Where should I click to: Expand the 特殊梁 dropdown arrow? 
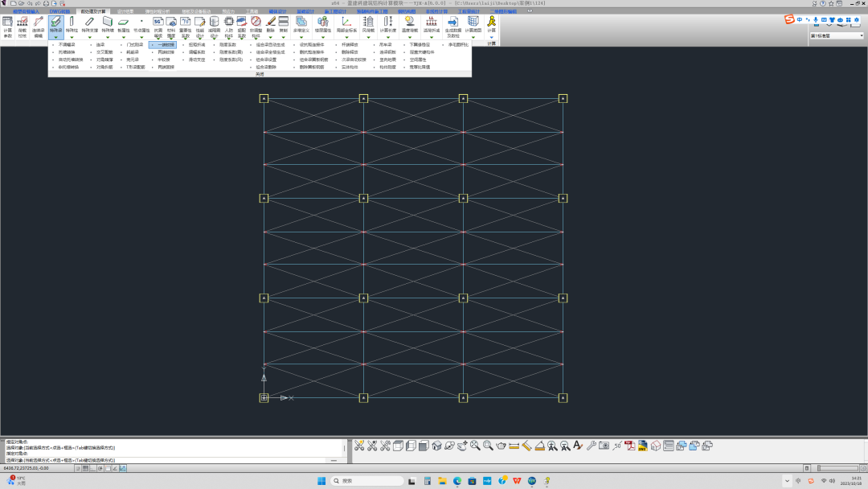[x=56, y=37]
